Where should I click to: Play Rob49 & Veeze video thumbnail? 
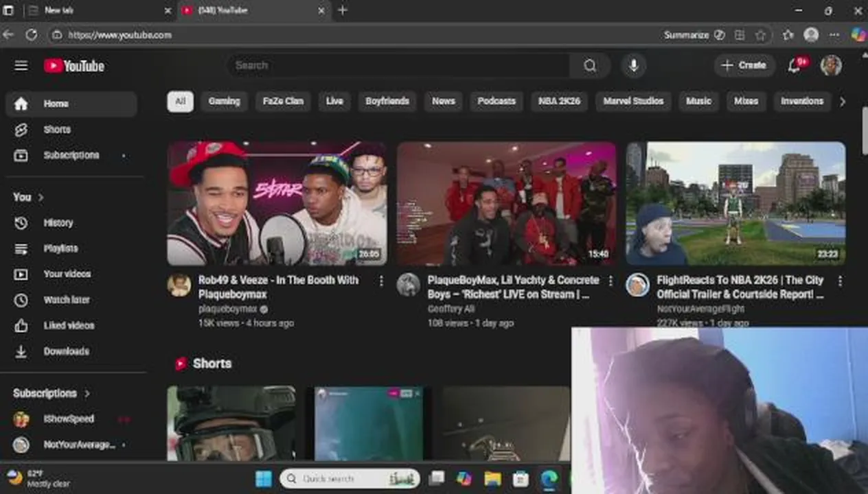pos(277,203)
